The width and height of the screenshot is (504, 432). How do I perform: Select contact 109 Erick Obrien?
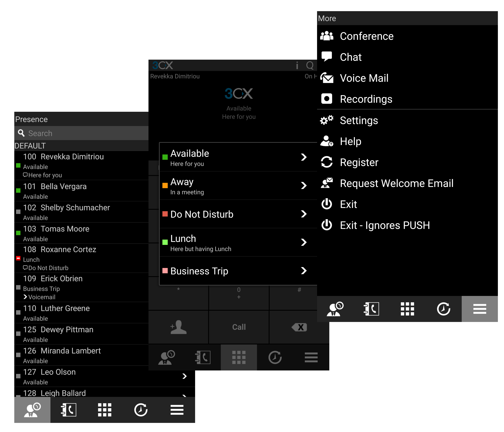coord(81,288)
